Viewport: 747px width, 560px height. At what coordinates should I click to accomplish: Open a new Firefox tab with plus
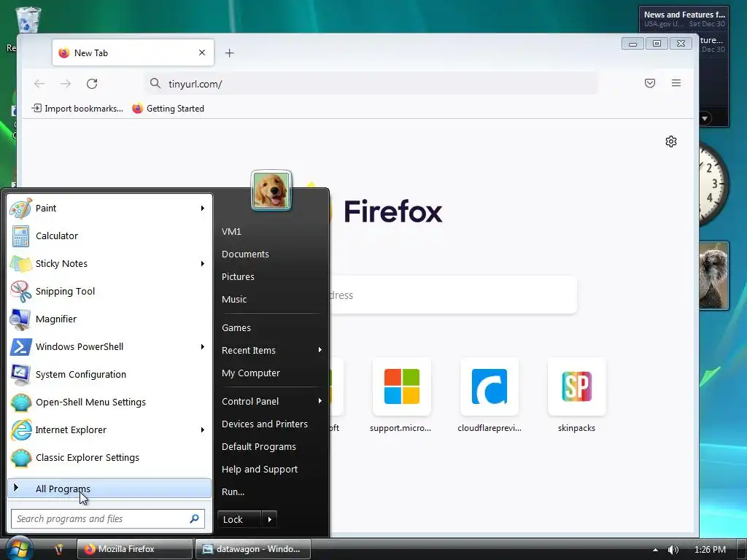pos(230,52)
